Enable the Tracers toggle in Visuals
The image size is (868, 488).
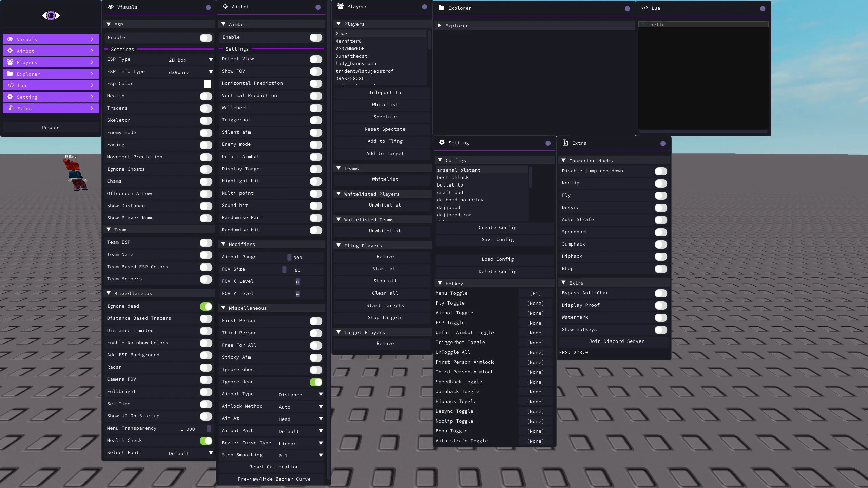[x=206, y=108]
